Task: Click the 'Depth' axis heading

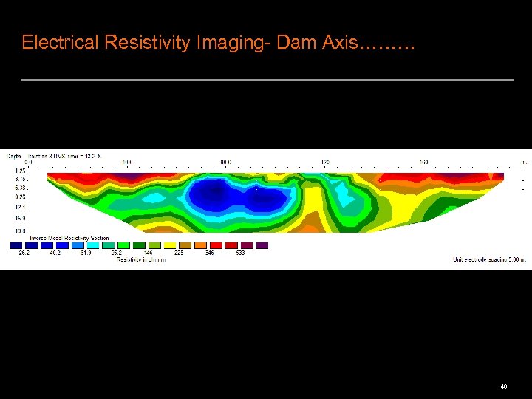Action: pyautogui.click(x=13, y=156)
